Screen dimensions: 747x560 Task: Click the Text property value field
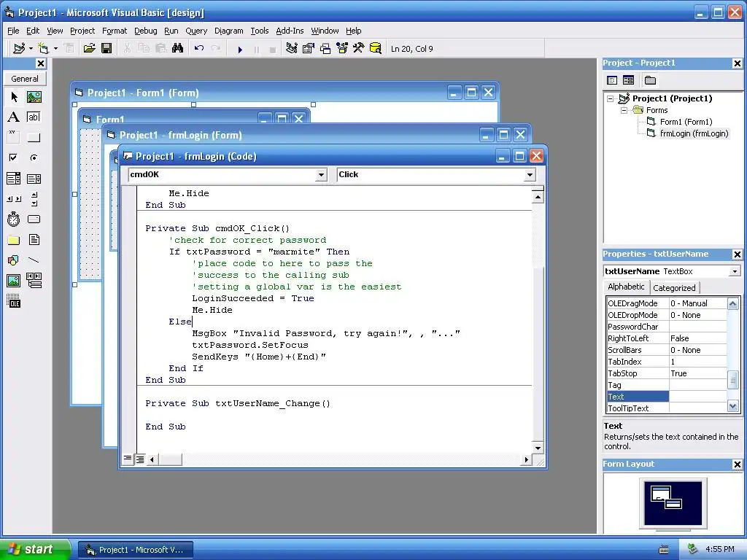(x=697, y=397)
